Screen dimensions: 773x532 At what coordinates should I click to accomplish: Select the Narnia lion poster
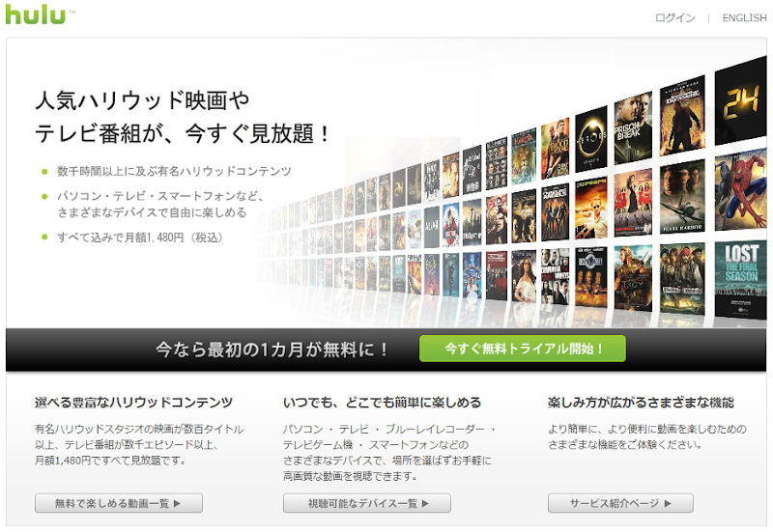(x=524, y=156)
